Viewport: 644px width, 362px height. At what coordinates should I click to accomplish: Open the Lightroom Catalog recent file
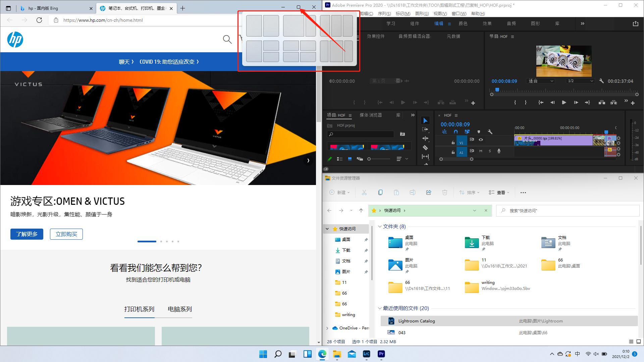[416, 321]
